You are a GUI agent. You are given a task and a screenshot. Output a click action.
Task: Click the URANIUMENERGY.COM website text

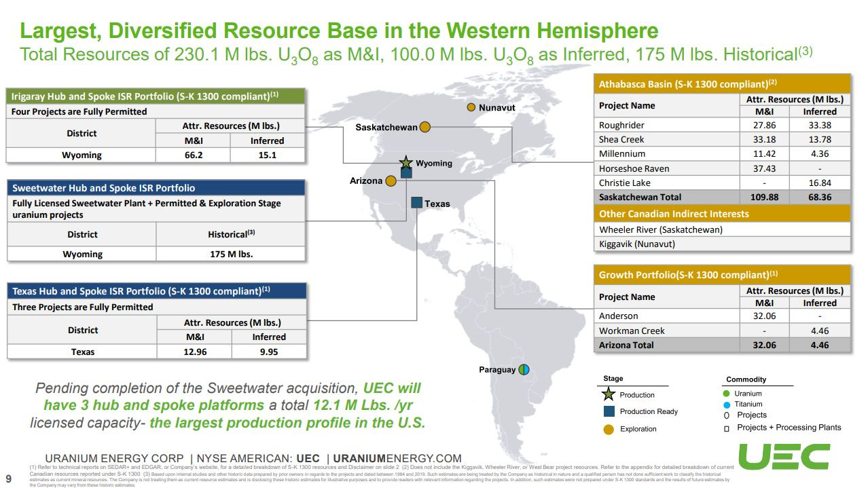click(x=397, y=459)
